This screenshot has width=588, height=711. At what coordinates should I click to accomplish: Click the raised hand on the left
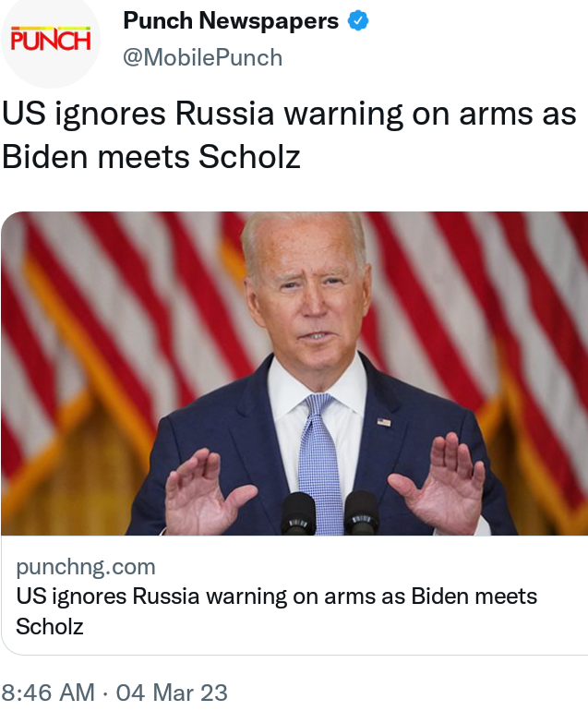204,492
